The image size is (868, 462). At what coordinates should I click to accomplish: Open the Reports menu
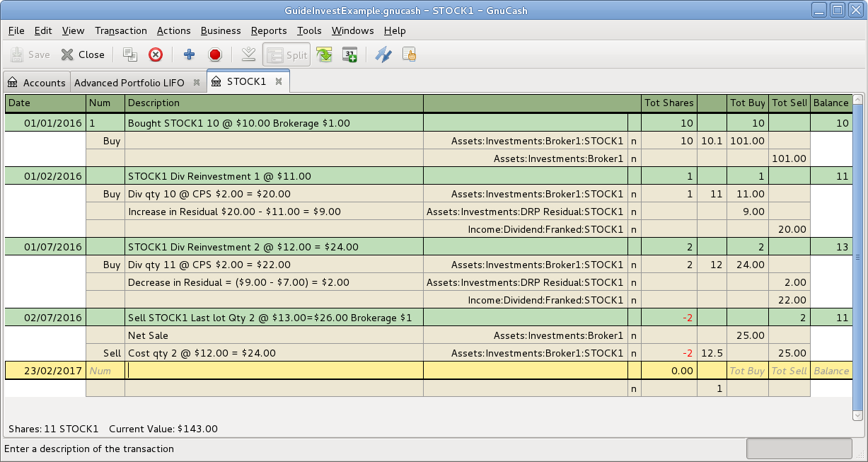click(269, 30)
